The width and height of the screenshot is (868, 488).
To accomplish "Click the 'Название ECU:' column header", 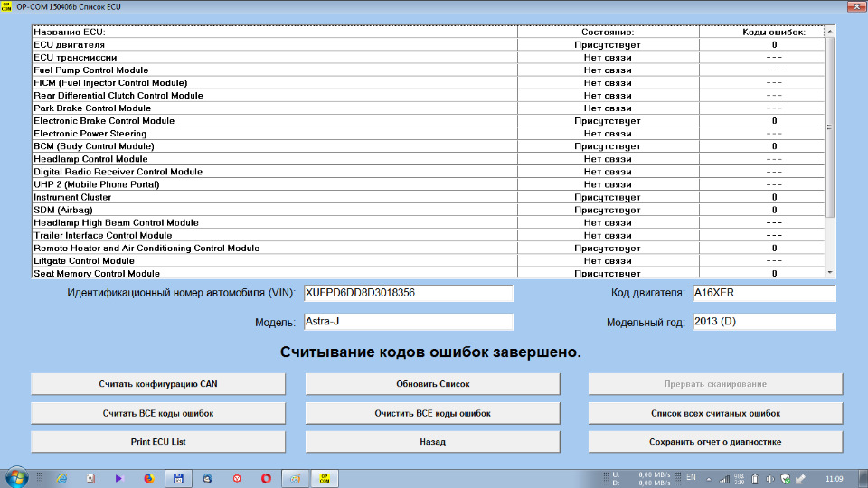I will [x=275, y=33].
